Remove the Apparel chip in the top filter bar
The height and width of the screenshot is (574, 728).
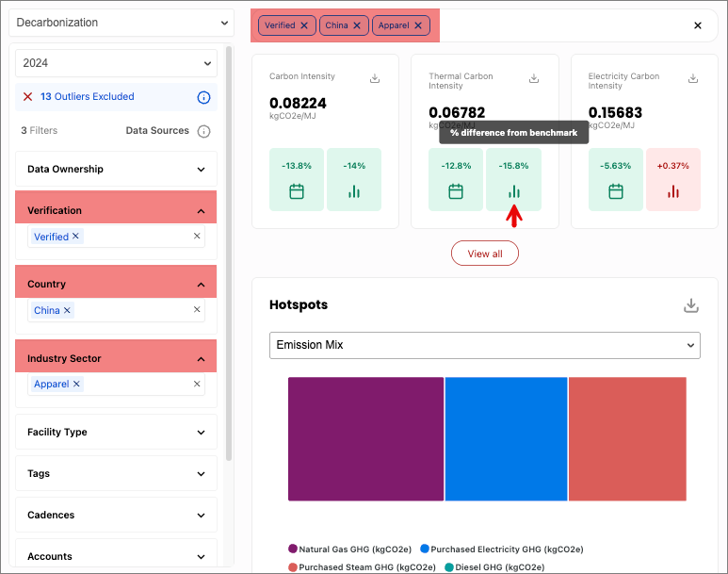(x=418, y=25)
